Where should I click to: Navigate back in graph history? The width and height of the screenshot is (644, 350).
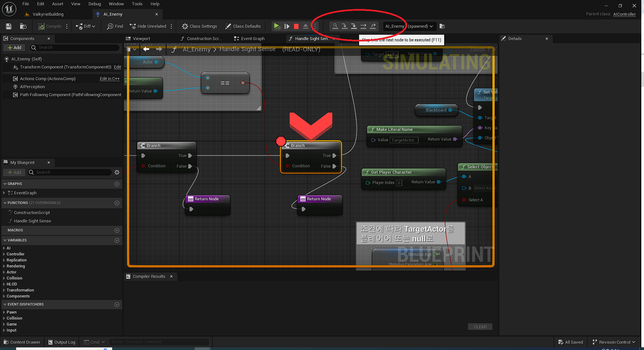[x=146, y=49]
